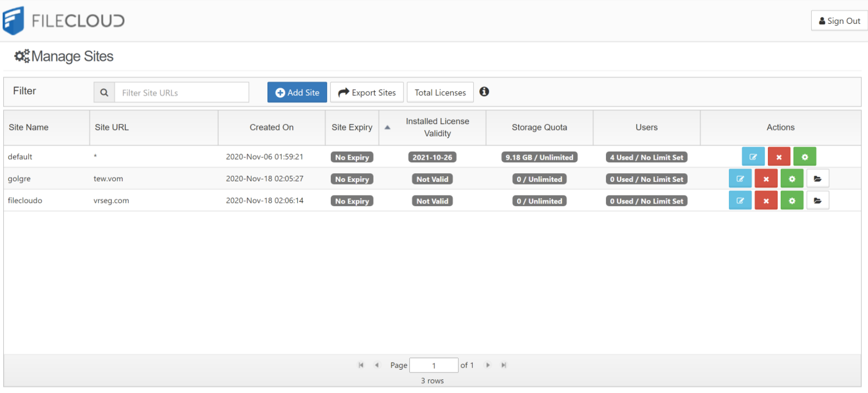Click the Add Site button

pos(297,93)
